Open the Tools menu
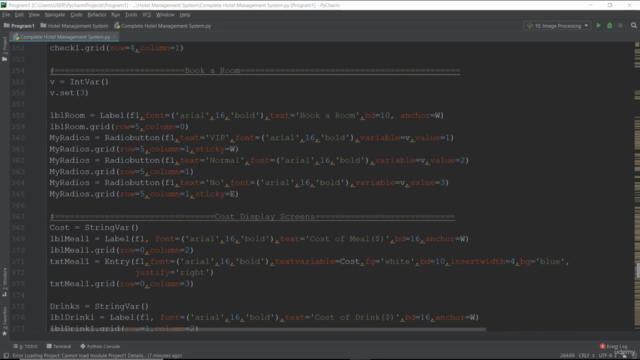This screenshot has height=360, width=640. pos(131,15)
